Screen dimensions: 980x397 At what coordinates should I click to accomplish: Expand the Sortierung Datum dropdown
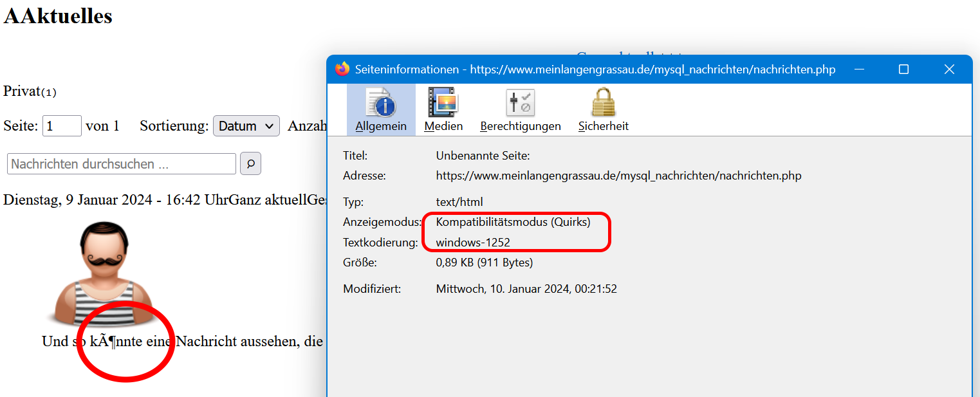point(246,126)
